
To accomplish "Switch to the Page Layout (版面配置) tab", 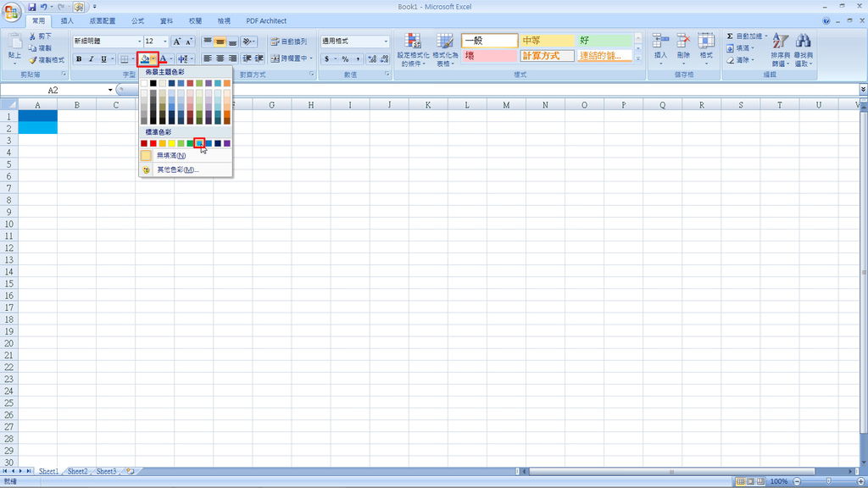I will point(103,21).
